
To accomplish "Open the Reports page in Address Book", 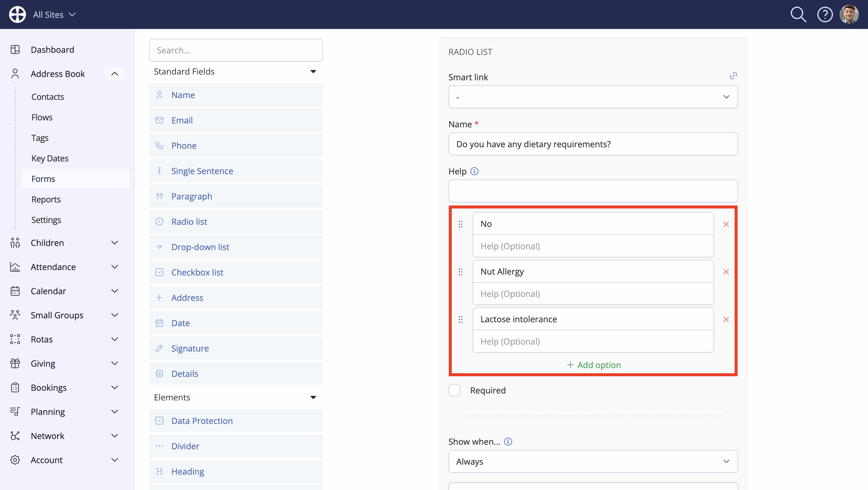I will point(46,199).
